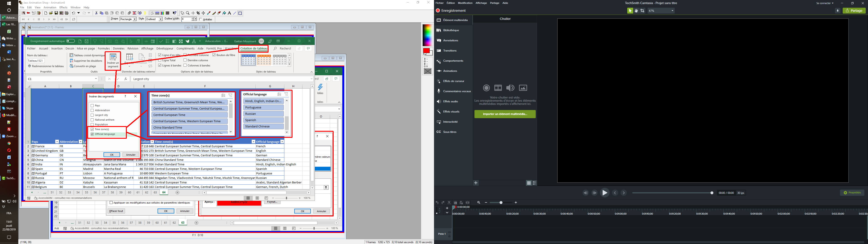Click the Outline Width input field
This screenshot has width=868, height=244.
(x=186, y=19)
